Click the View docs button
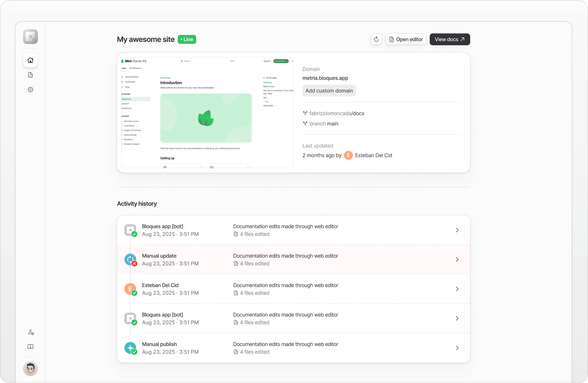The height and width of the screenshot is (383, 588). (x=450, y=39)
